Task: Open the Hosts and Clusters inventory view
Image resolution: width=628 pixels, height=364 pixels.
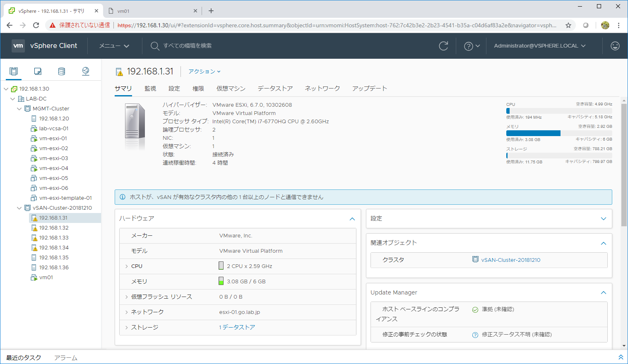Action: coord(14,71)
